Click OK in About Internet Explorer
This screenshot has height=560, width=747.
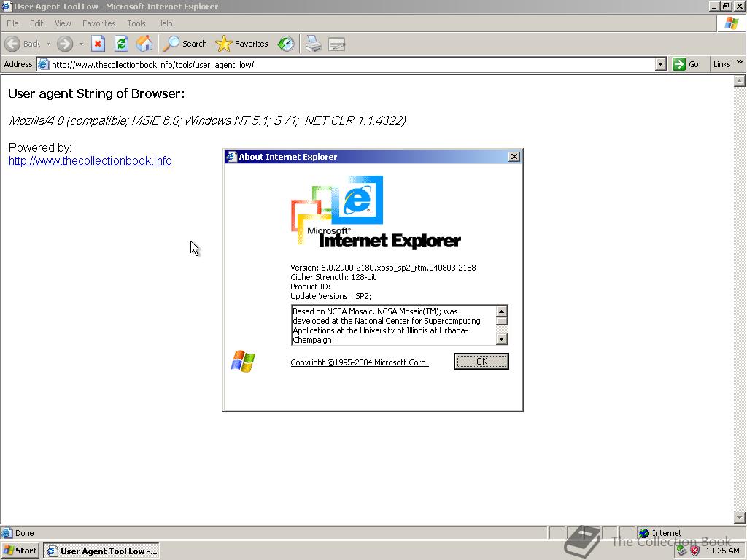pyautogui.click(x=481, y=362)
